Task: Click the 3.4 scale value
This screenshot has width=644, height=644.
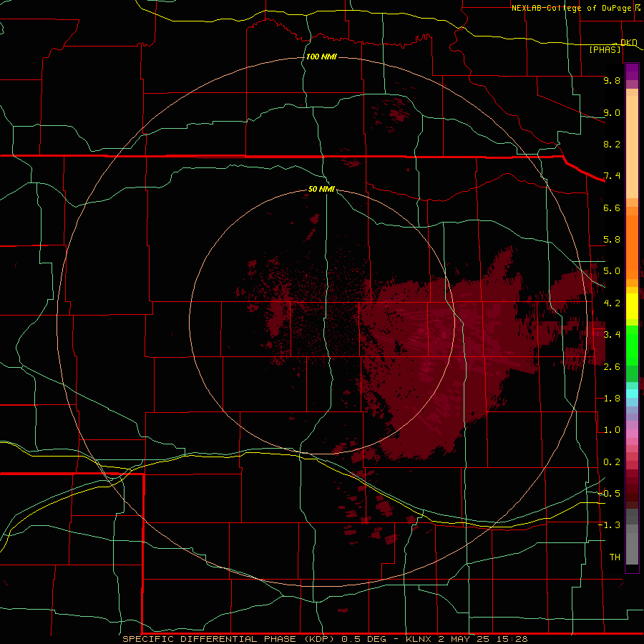Action: [x=612, y=335]
